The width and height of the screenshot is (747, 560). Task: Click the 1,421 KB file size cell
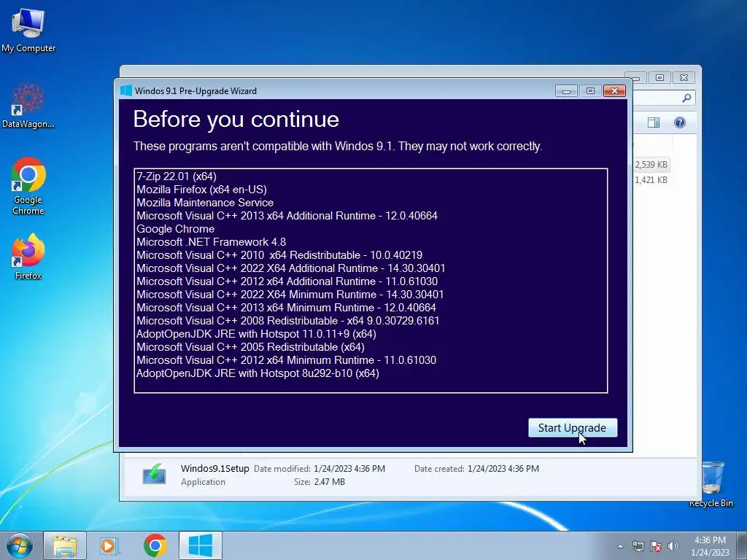tap(651, 180)
